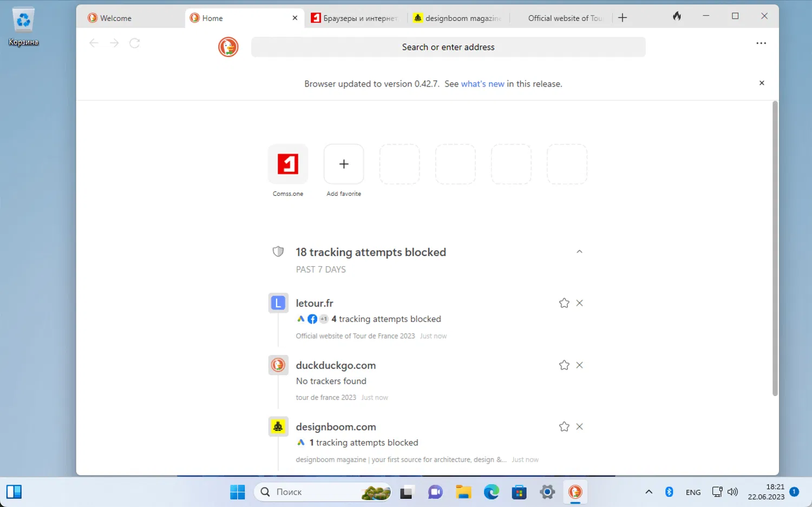
Task: Open the letour.fr domain link
Action: point(315,303)
